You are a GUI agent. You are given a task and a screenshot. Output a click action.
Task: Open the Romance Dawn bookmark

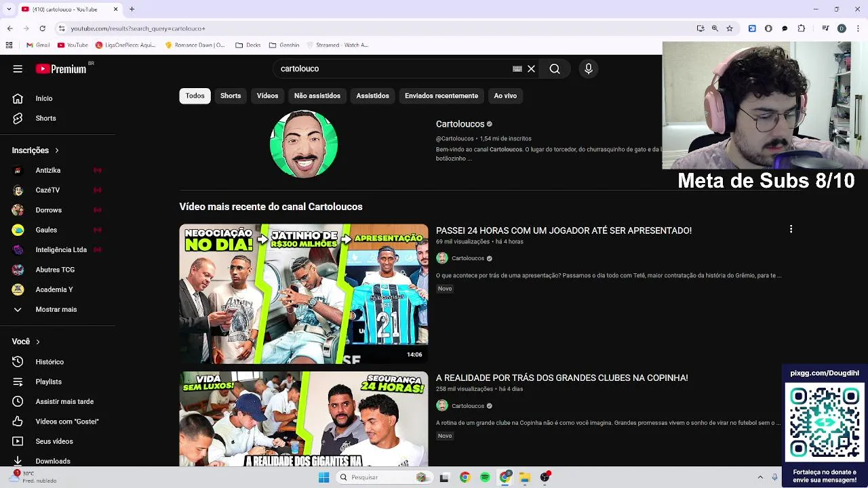click(195, 45)
